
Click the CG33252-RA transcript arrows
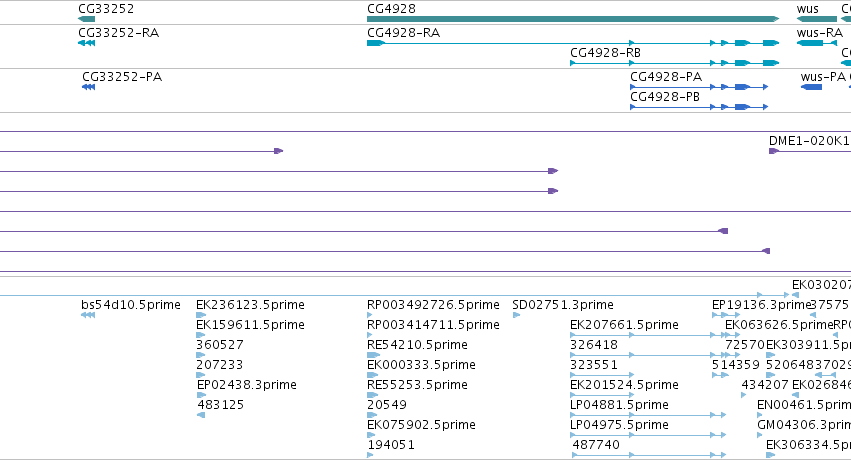[x=86, y=43]
